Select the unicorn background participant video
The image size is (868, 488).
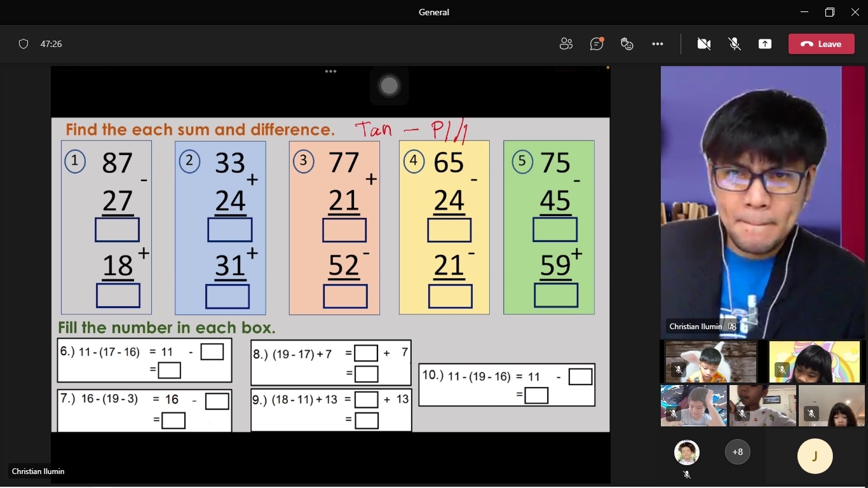[x=814, y=362]
